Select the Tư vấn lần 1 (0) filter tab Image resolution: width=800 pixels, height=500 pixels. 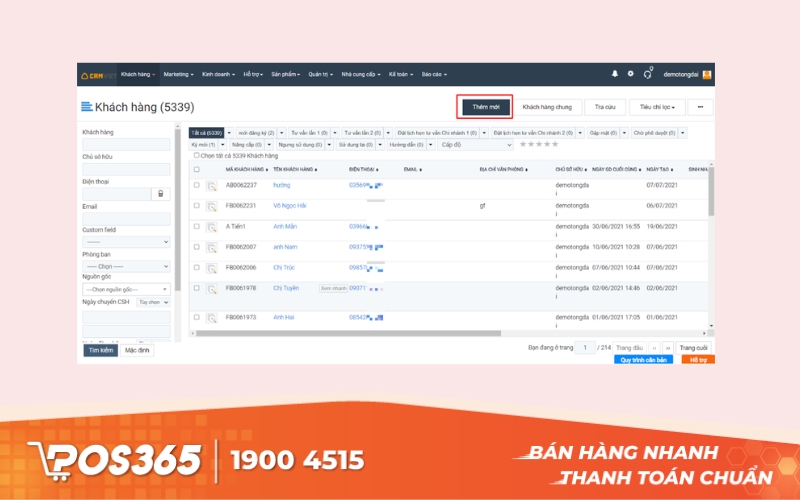click(309, 133)
